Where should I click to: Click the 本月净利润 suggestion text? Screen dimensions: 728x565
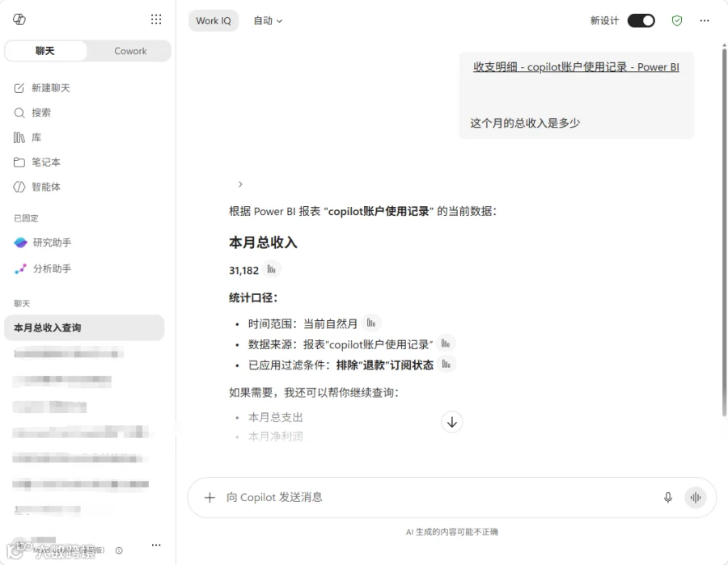tap(275, 436)
